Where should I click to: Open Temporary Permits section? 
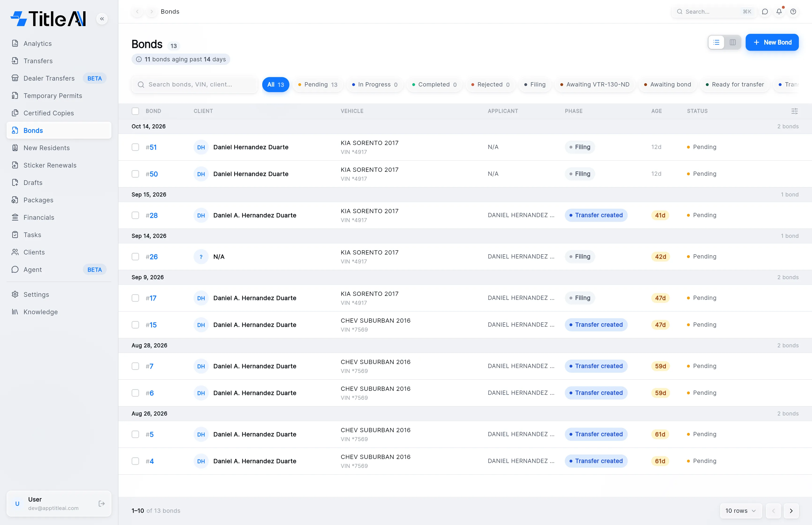pyautogui.click(x=59, y=95)
